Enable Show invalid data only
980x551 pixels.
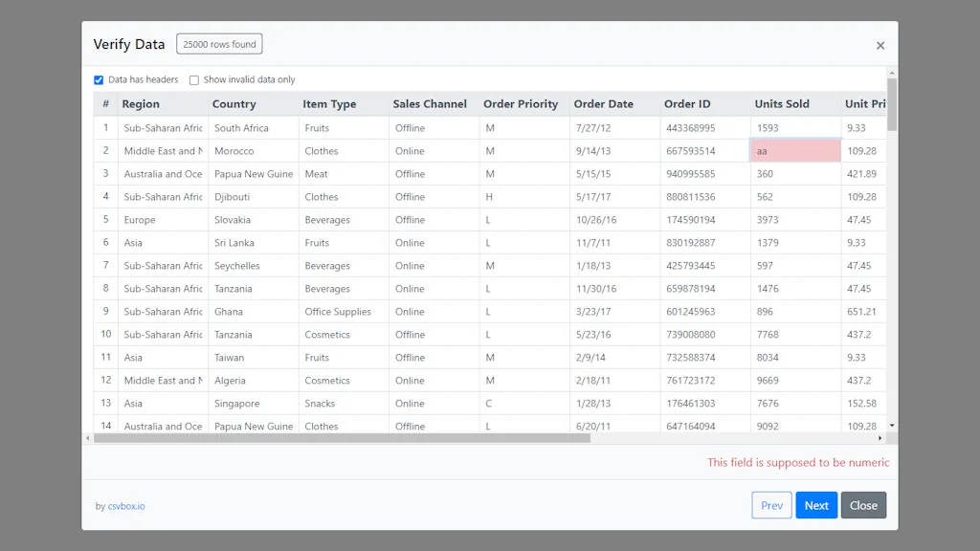point(194,79)
